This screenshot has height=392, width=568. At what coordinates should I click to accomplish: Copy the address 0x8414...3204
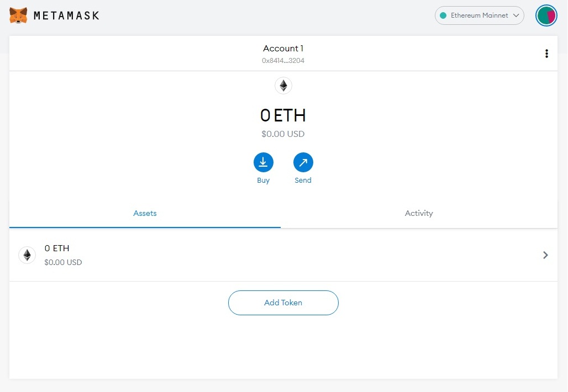[283, 61]
